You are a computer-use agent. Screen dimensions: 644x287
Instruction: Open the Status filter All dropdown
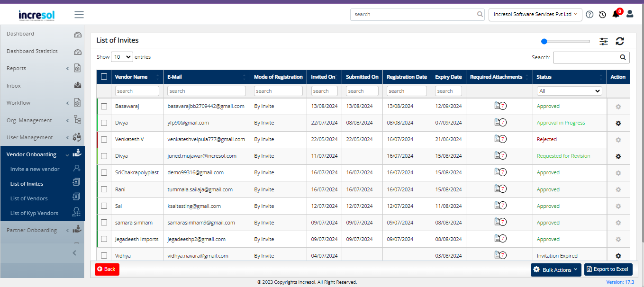click(569, 91)
